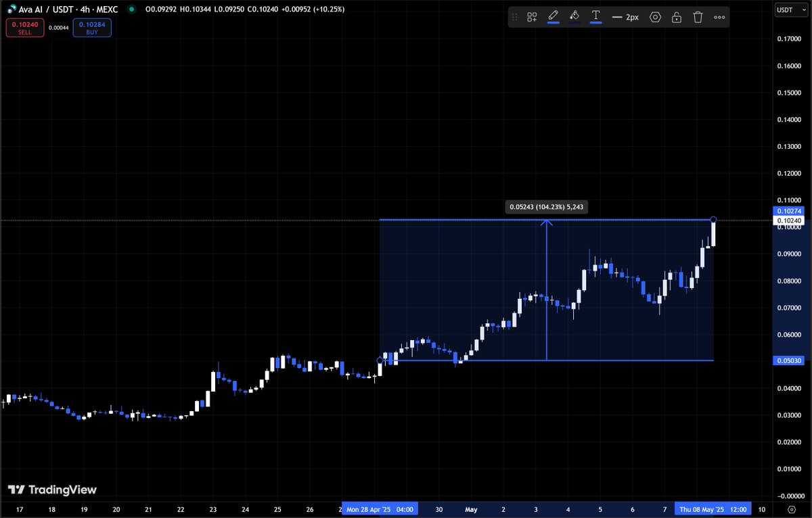The image size is (812, 518).
Task: Click the 0.17000 price axis value
Action: point(789,39)
